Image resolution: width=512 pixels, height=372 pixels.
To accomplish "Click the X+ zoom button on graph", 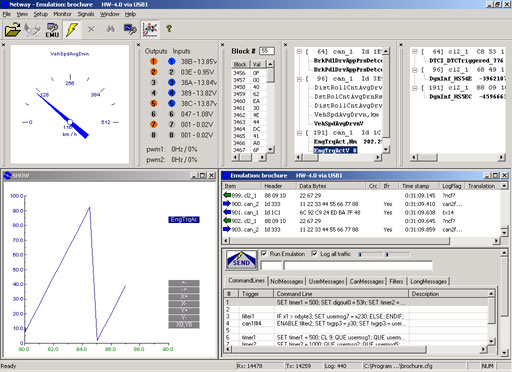I will 184,296.
